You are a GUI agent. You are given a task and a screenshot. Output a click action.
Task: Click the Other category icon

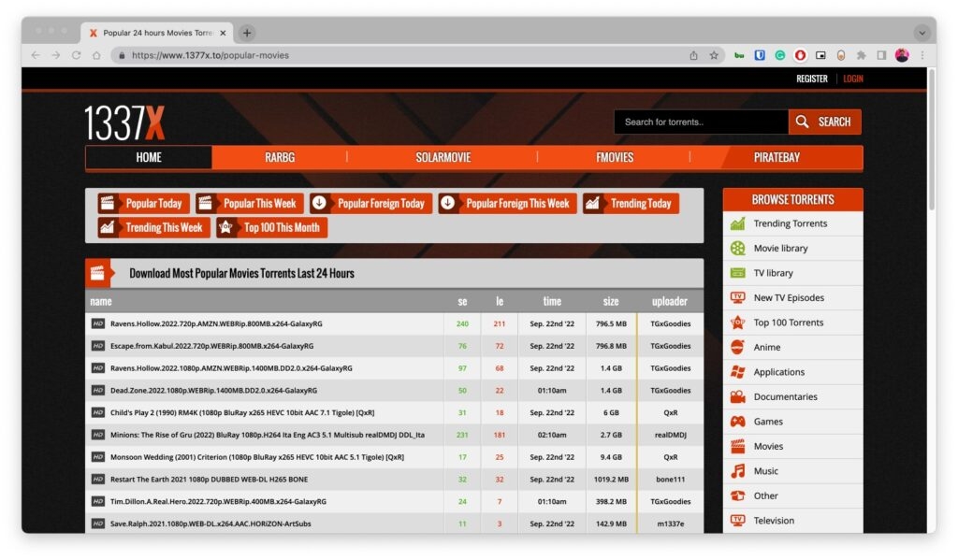(x=737, y=495)
